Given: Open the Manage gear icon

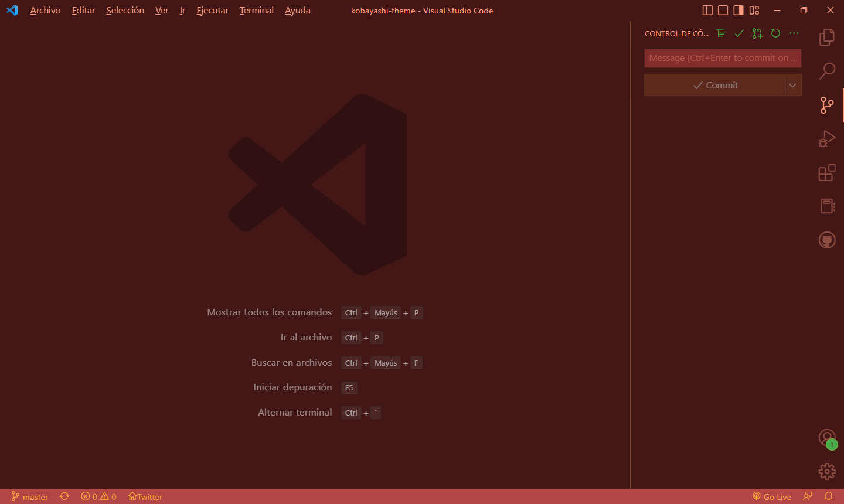Looking at the screenshot, I should click(x=826, y=471).
